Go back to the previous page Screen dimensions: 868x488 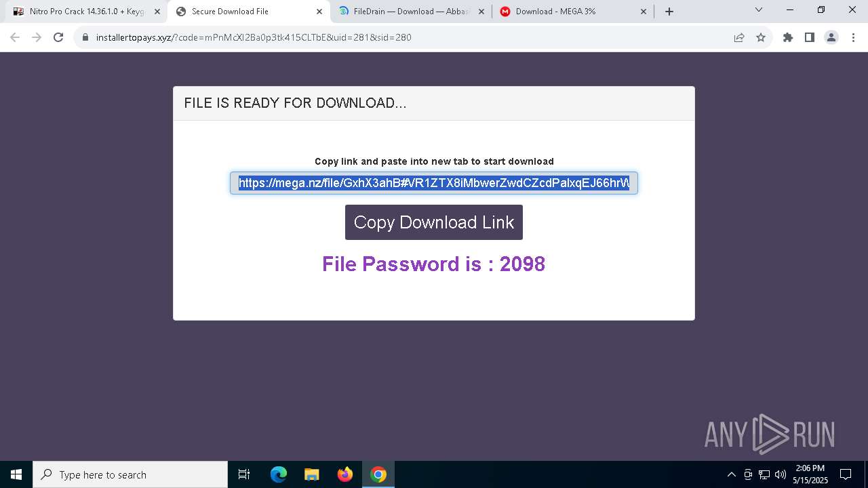pos(15,37)
